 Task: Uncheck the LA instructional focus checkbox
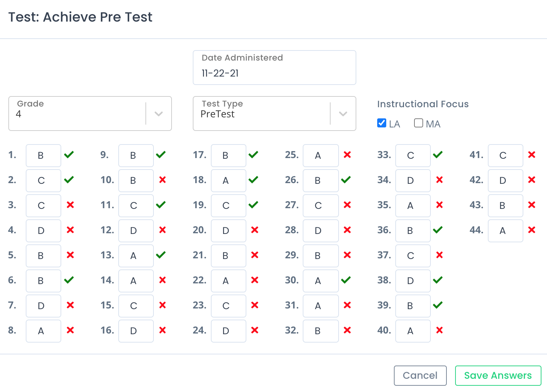point(382,123)
